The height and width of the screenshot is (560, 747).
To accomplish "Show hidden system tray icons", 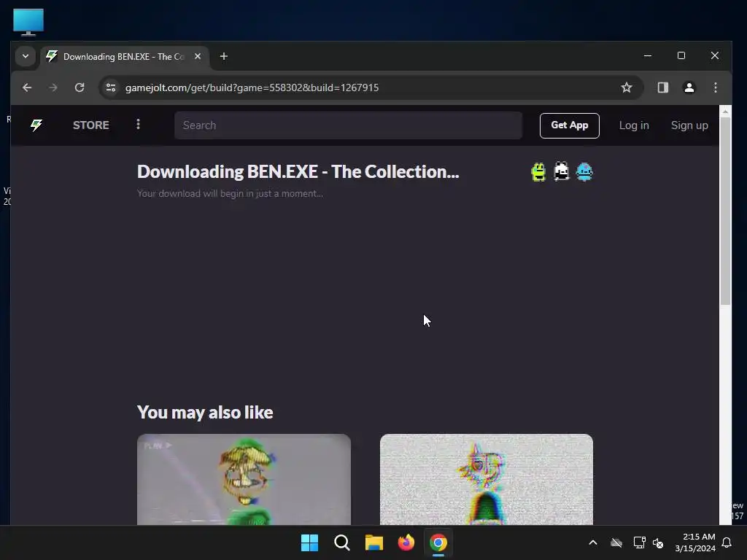I will pos(593,542).
